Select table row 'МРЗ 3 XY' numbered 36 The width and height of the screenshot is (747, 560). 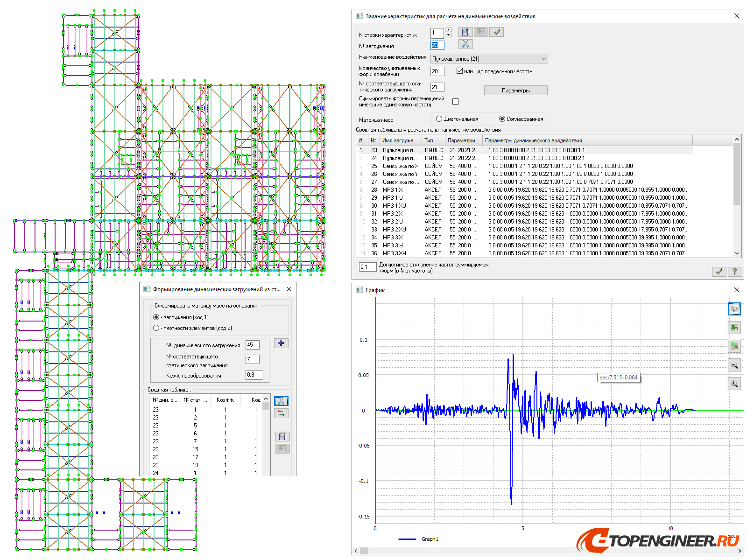point(524,253)
